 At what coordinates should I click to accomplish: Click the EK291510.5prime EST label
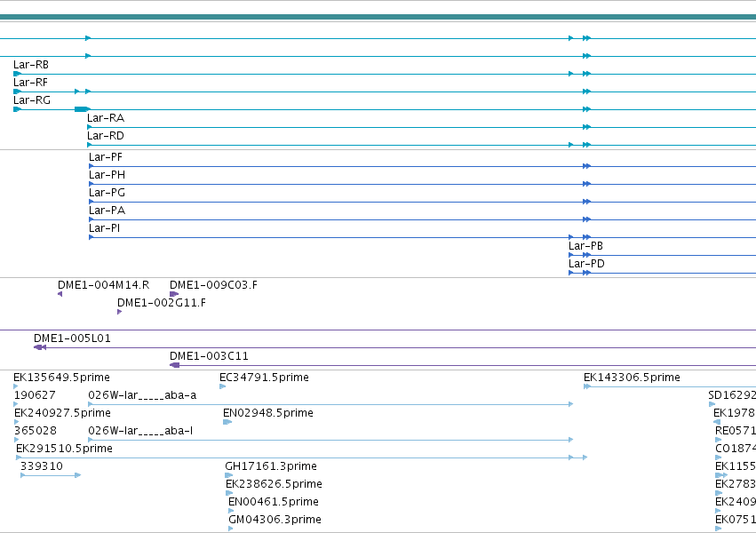(65, 449)
